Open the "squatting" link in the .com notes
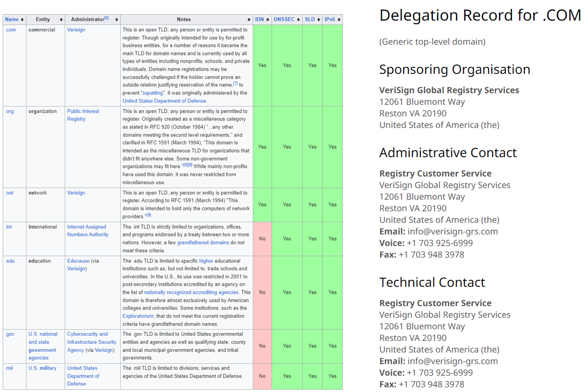586x392 pixels. tap(153, 93)
